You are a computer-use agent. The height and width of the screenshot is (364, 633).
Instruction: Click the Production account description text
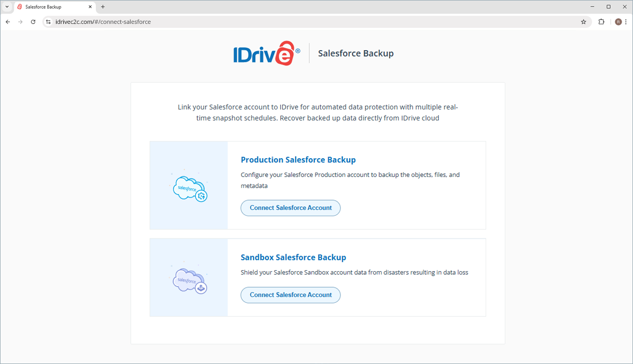click(x=350, y=180)
